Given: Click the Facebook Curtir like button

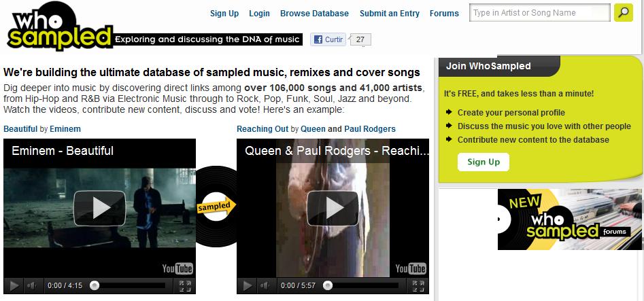Looking at the screenshot, I should pos(328,39).
